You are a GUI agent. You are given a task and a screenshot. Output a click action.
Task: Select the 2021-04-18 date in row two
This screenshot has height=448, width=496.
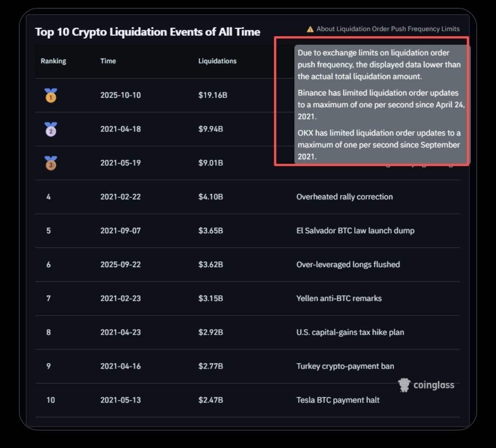coord(120,129)
